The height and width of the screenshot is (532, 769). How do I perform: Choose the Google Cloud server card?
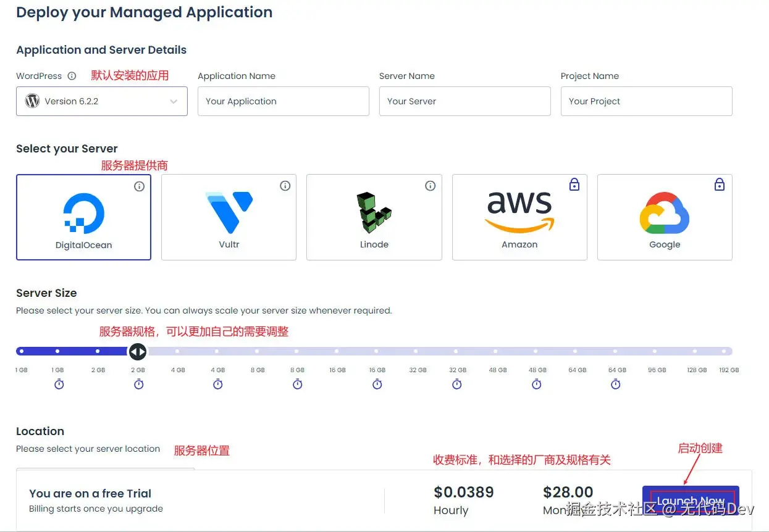point(665,217)
